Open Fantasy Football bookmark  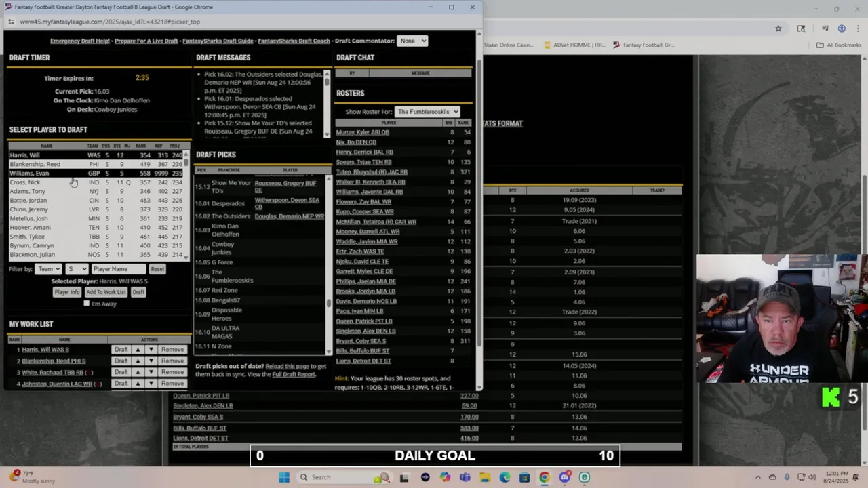point(644,45)
